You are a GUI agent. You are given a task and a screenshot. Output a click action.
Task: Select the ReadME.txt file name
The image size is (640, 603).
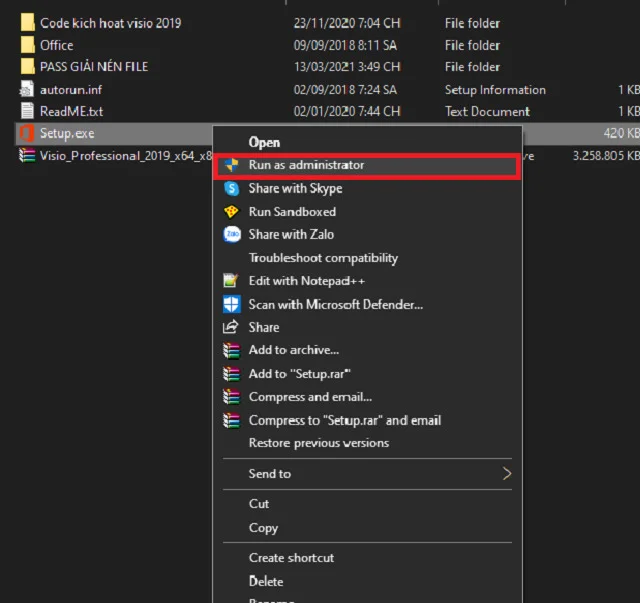[x=71, y=111]
